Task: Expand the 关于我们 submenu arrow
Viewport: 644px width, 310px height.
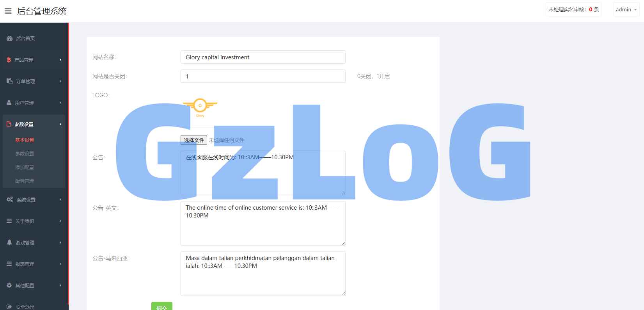Action: coord(60,221)
